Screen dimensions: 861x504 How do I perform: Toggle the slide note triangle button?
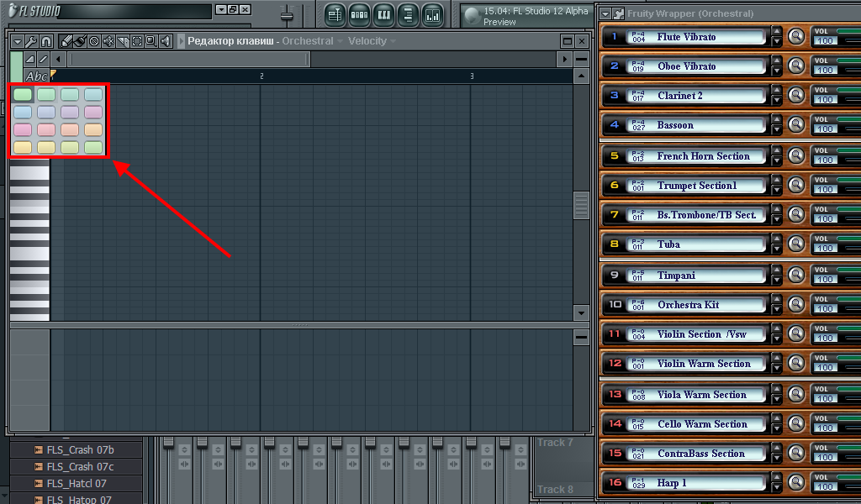(30, 60)
